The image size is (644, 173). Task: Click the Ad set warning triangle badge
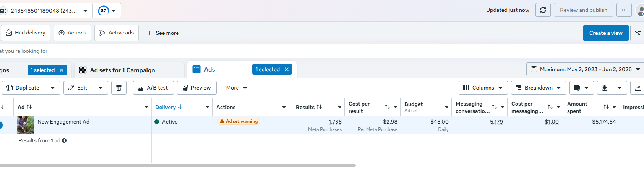pyautogui.click(x=238, y=121)
